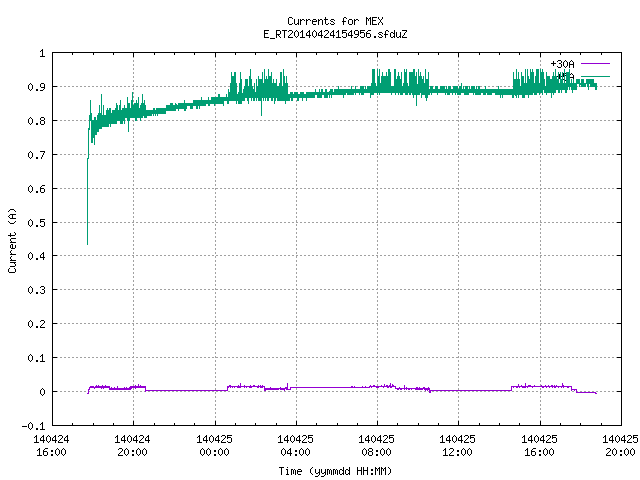Click the y-axis value '0.3'

click(x=36, y=290)
